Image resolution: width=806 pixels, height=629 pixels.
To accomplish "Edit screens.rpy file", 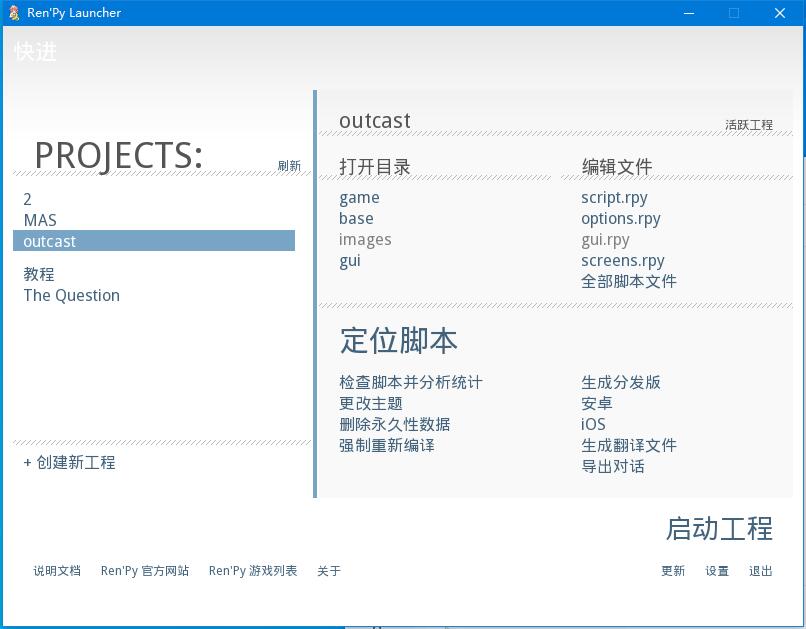I will 622,261.
